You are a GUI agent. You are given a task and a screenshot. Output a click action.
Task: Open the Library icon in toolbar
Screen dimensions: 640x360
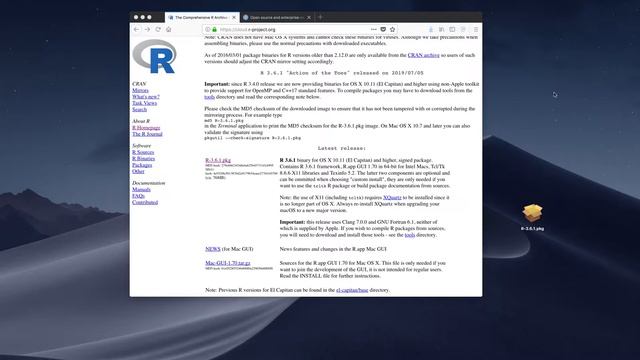coord(441,29)
